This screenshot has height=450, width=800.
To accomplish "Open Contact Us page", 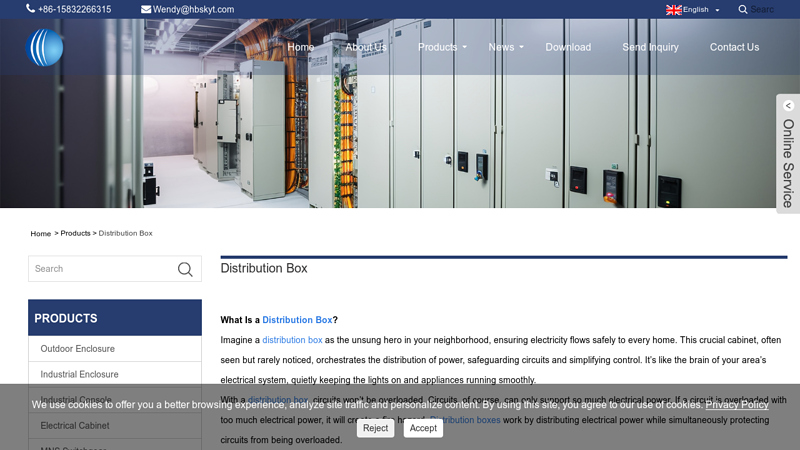I will (734, 47).
